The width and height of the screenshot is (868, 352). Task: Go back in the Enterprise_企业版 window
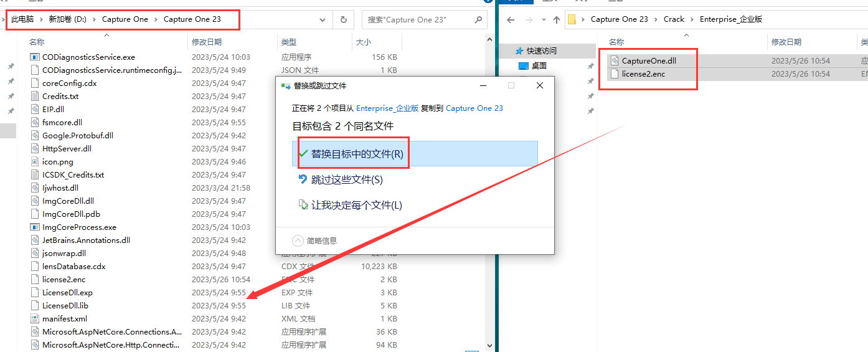(511, 20)
